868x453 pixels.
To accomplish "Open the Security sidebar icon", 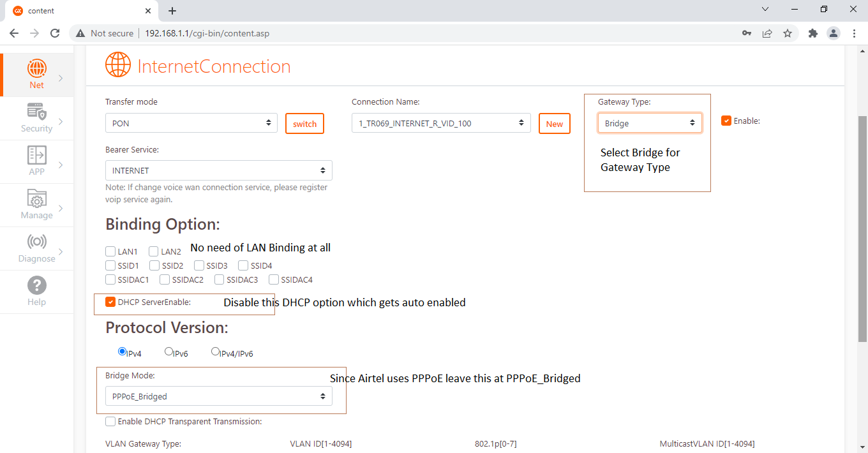I will pyautogui.click(x=37, y=112).
